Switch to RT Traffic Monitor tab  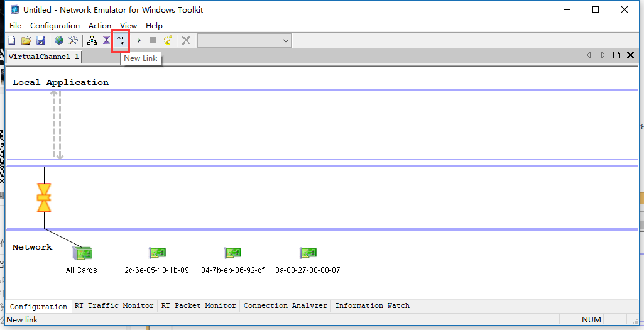click(x=114, y=305)
